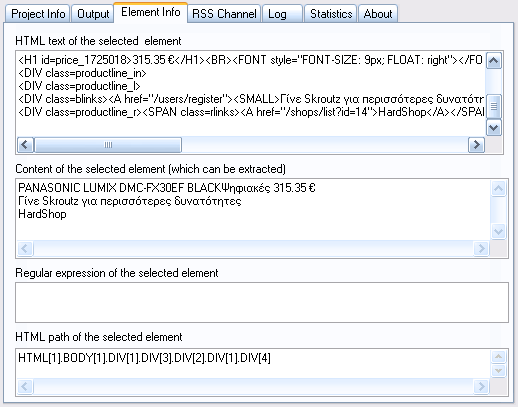
Task: Click inside the Regular expression input field
Action: click(262, 302)
